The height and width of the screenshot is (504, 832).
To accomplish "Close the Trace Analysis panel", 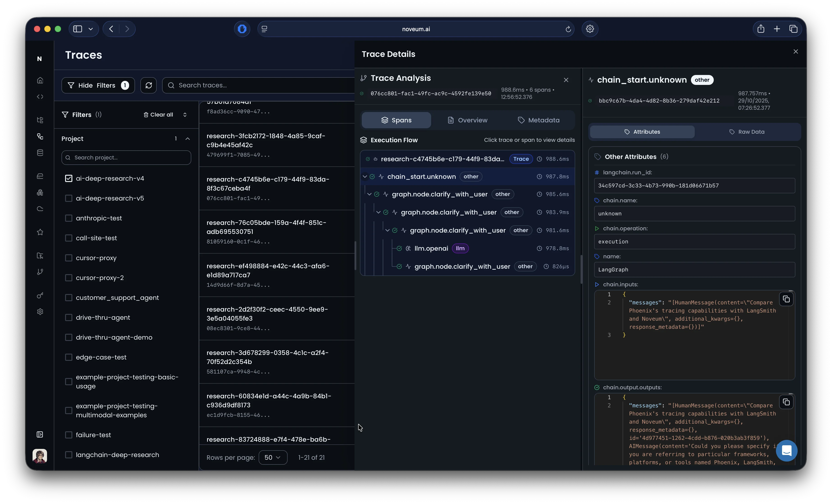I will (x=566, y=80).
